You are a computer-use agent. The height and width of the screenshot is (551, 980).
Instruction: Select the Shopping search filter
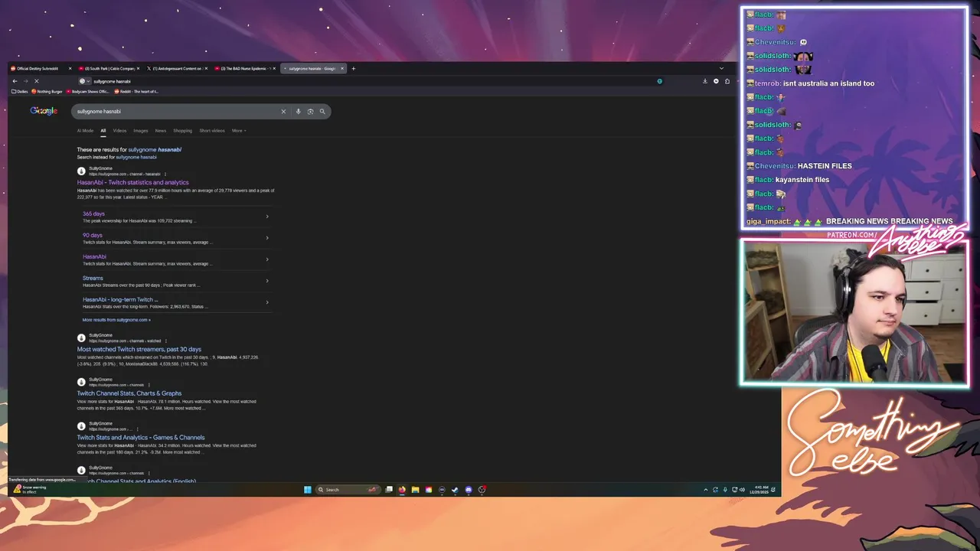(x=182, y=131)
